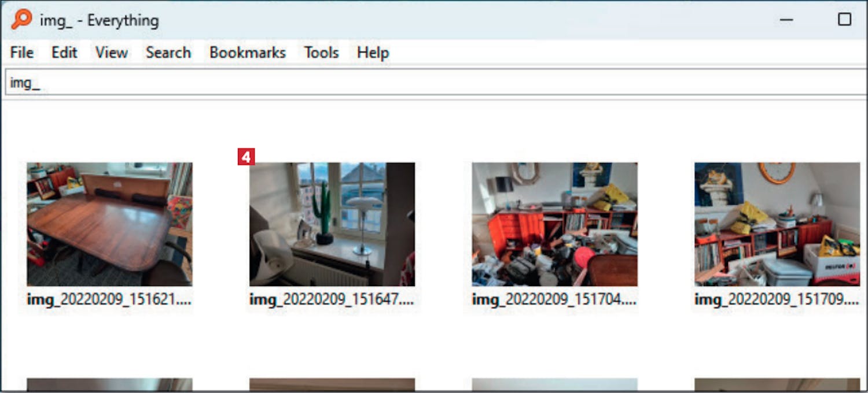Select thumbnail above img_20220209_151704
The width and height of the screenshot is (868, 393).
pyautogui.click(x=555, y=224)
